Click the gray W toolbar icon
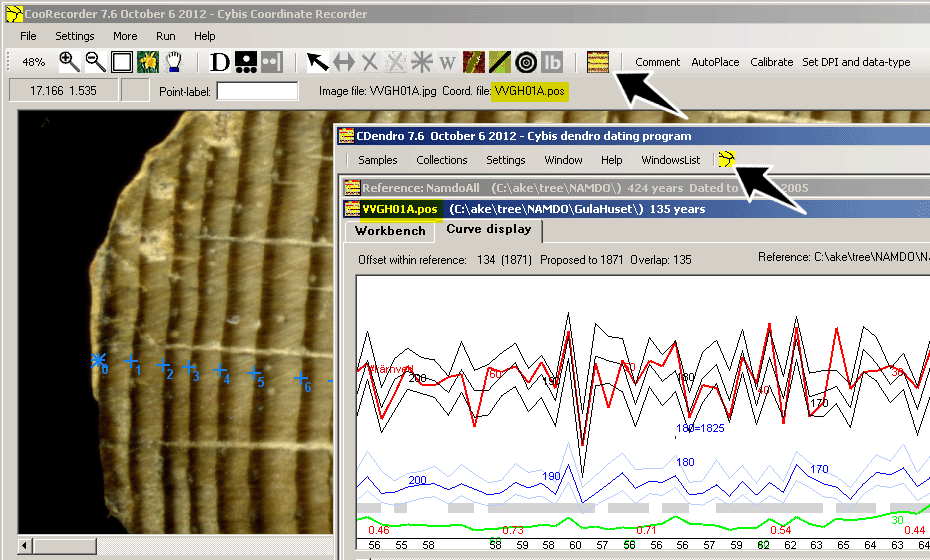Viewport: 930px width, 560px height. [447, 62]
